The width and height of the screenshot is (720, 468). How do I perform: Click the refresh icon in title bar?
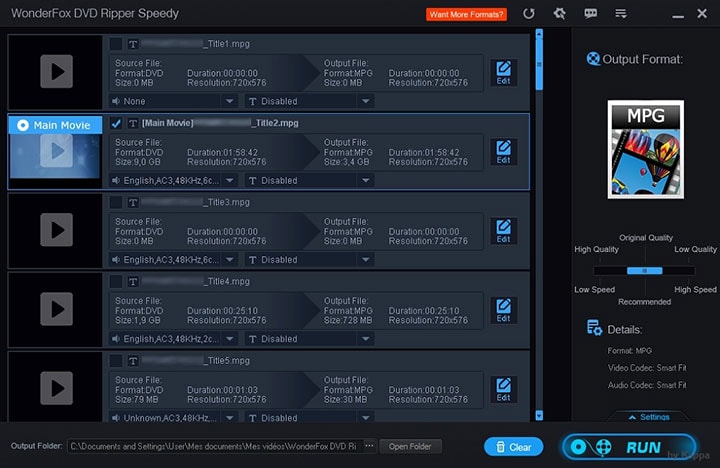pyautogui.click(x=529, y=14)
